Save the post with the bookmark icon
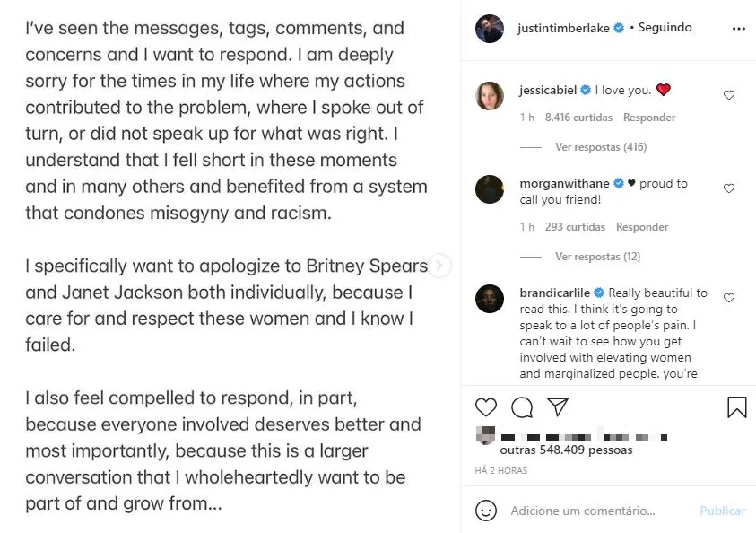Screen dimensions: 756x533 pyautogui.click(x=736, y=407)
